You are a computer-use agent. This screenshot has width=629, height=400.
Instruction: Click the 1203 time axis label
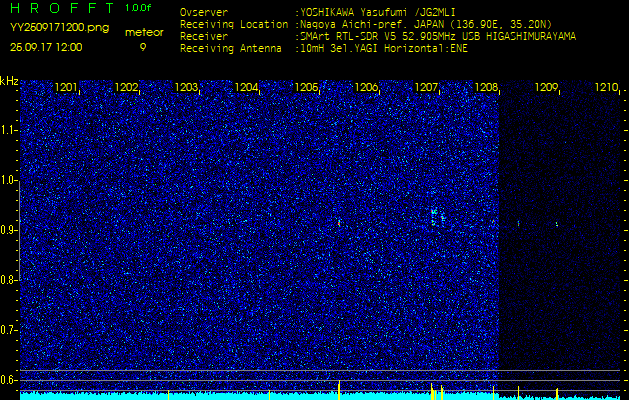[186, 87]
